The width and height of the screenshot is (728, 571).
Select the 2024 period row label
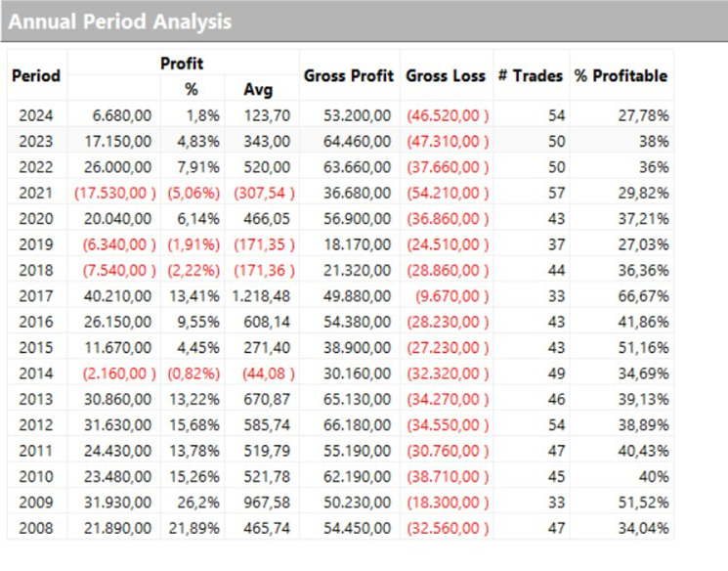(37, 115)
